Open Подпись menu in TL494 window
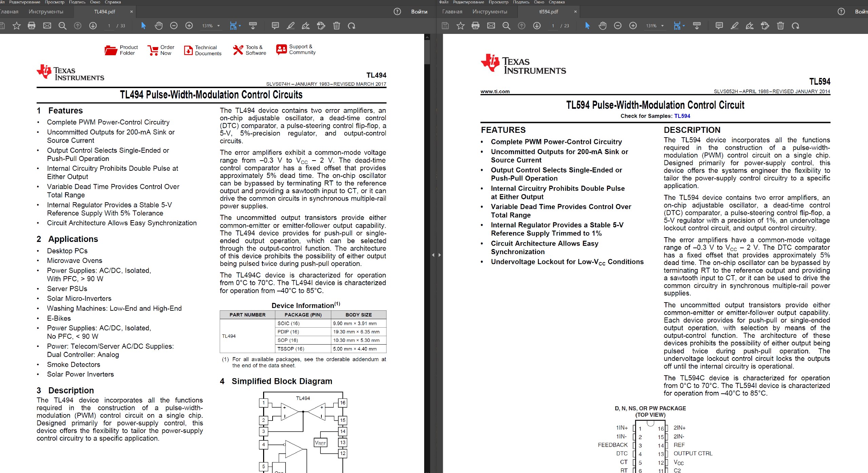The height and width of the screenshot is (473, 868). 77,2
